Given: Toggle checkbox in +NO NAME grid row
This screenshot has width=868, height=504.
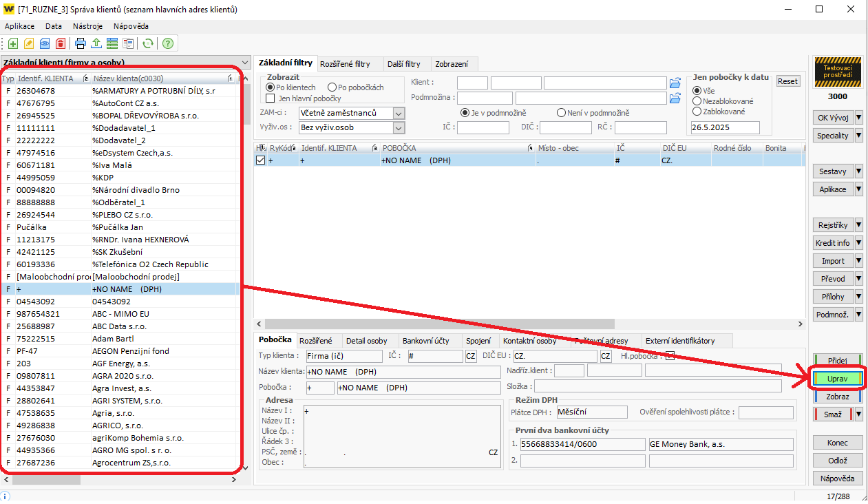Looking at the screenshot, I should [260, 160].
